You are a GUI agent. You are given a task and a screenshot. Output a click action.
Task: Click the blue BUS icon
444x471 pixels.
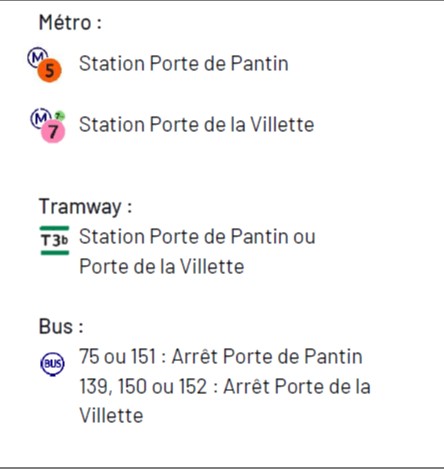52,364
